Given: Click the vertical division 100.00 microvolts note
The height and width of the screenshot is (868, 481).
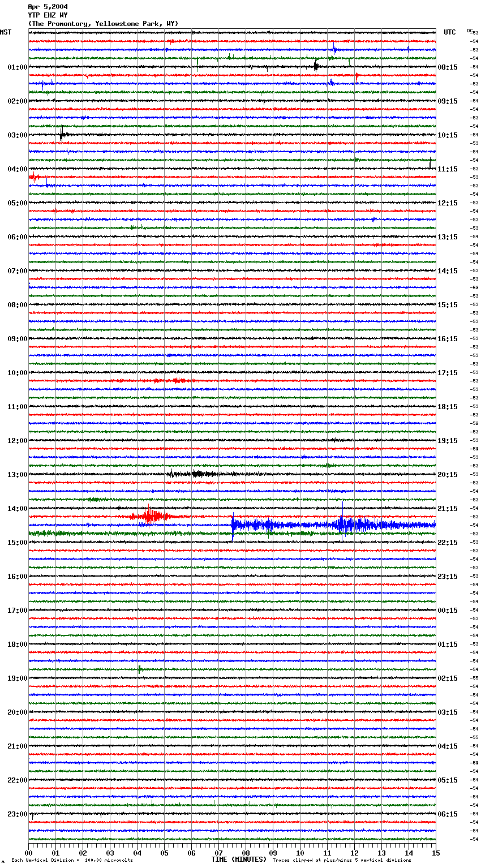Looking at the screenshot, I should pos(72,860).
